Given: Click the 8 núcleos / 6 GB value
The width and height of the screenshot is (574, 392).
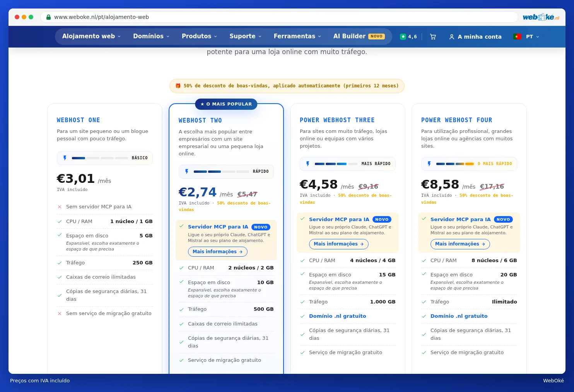Looking at the screenshot, I should pyautogui.click(x=494, y=261).
